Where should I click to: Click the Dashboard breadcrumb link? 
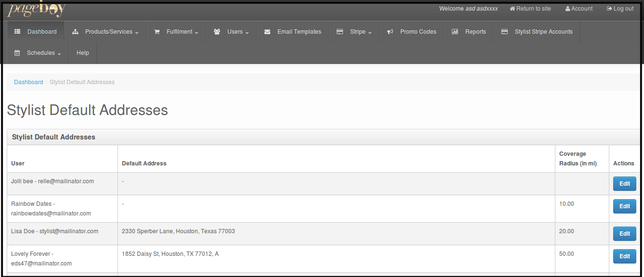(x=28, y=82)
